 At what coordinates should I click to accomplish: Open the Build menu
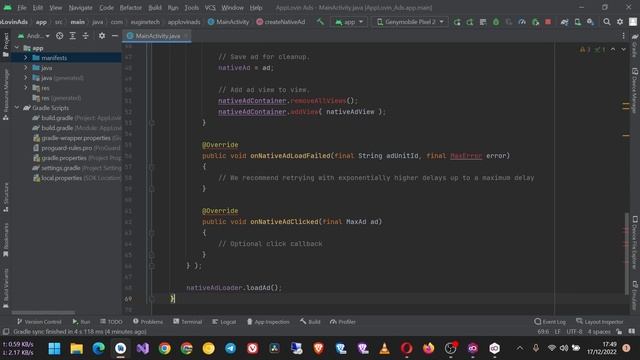tap(155, 8)
